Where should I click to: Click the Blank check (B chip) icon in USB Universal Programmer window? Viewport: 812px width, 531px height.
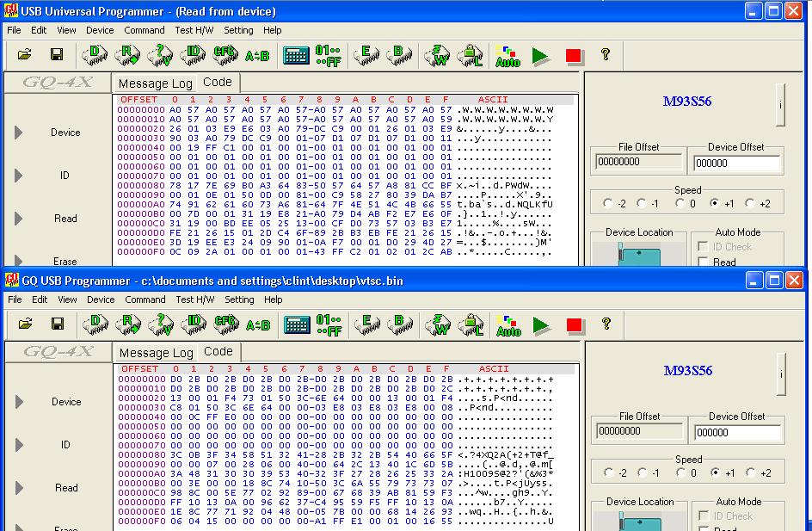(399, 55)
